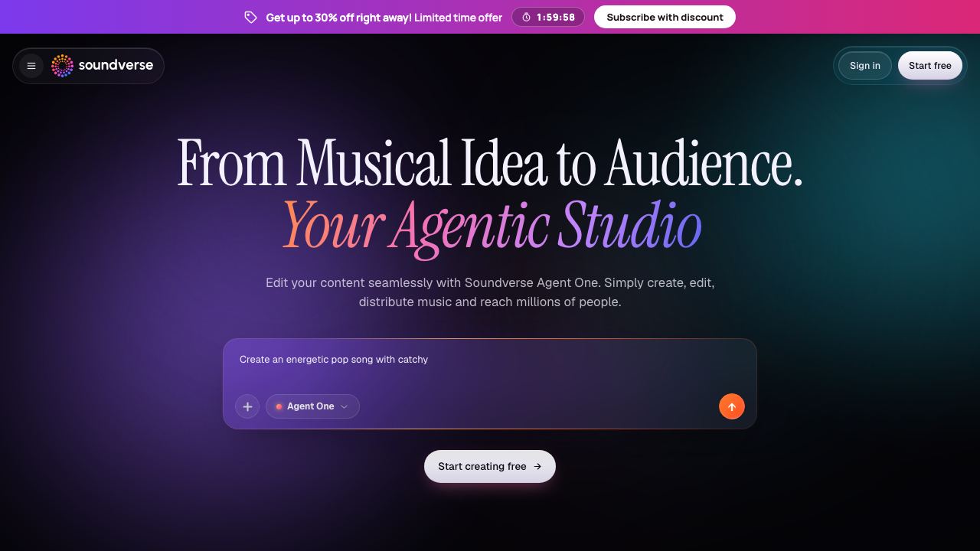Click the 'Edit your content seamlessly' description

tap(490, 292)
